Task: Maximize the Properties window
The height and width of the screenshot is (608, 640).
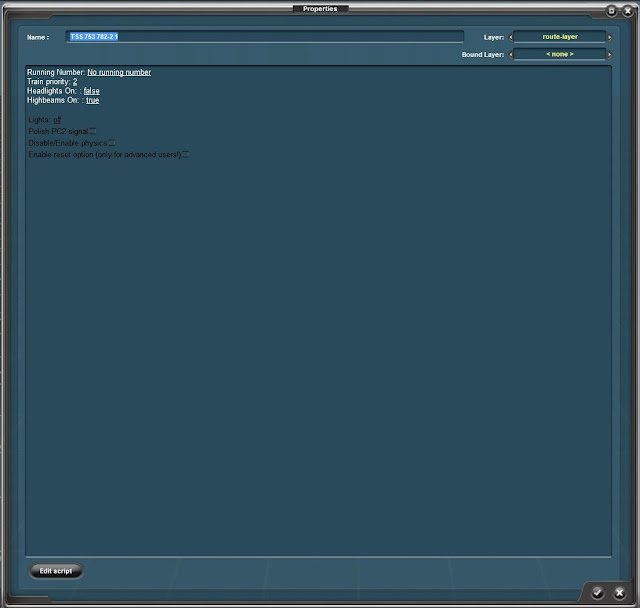Action: 611,11
